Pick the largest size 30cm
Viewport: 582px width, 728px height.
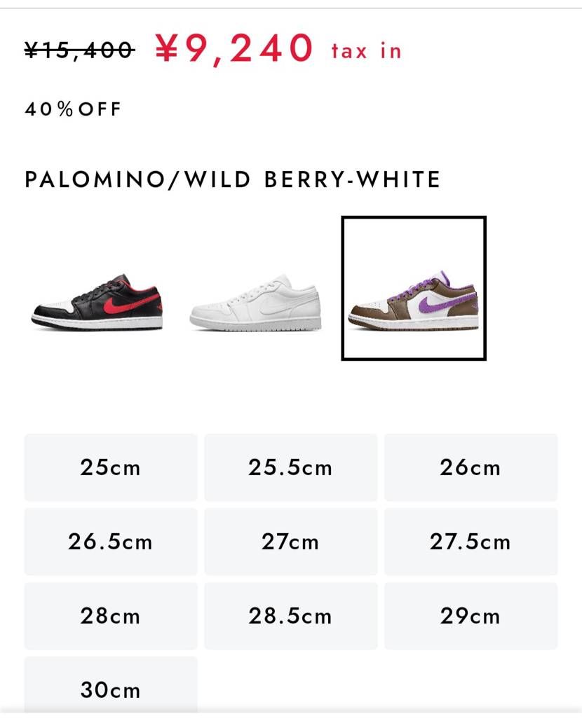(109, 690)
